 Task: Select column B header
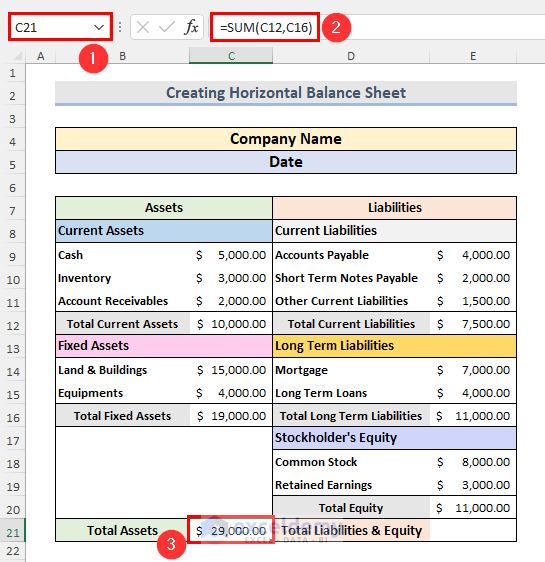coord(123,56)
